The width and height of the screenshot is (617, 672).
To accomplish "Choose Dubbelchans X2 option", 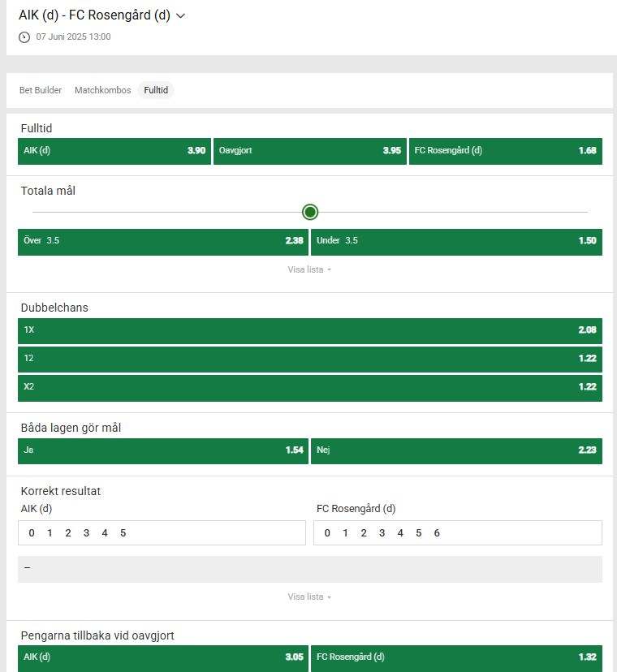I will (x=309, y=387).
